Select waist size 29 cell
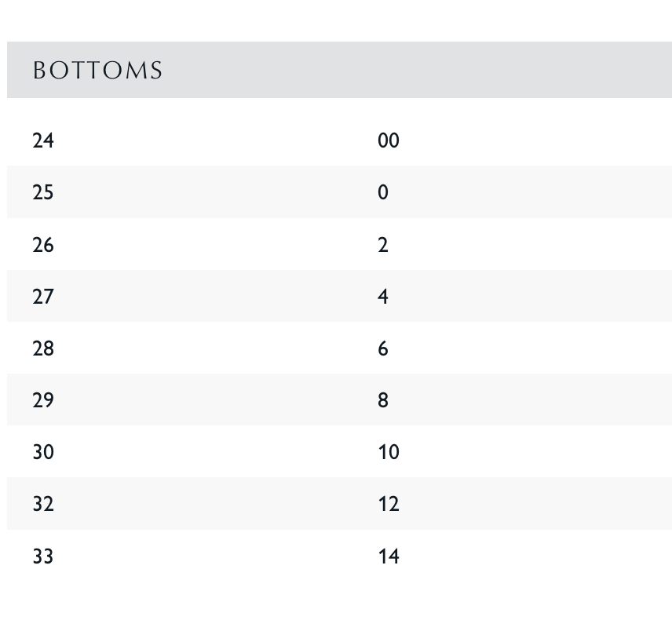The height and width of the screenshot is (620, 672). point(43,400)
